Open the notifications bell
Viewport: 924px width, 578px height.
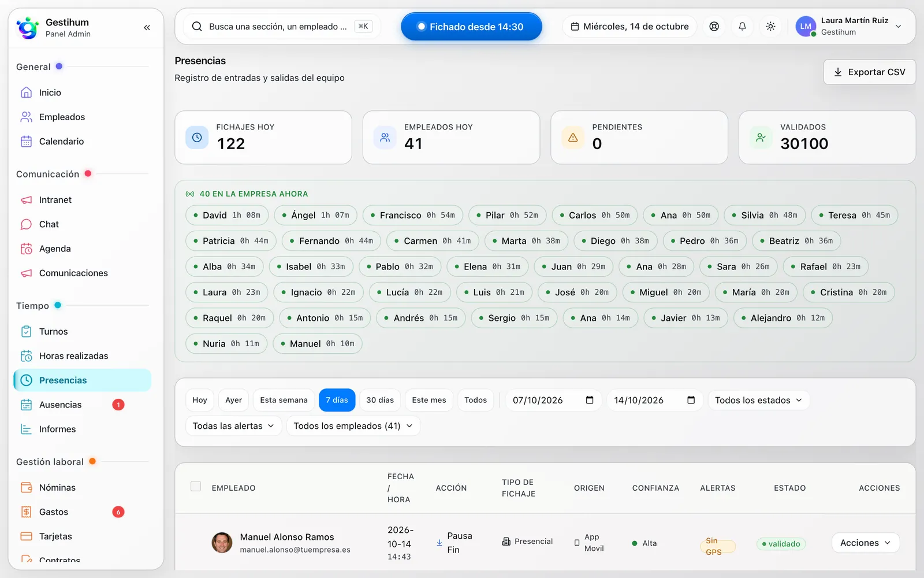tap(743, 27)
